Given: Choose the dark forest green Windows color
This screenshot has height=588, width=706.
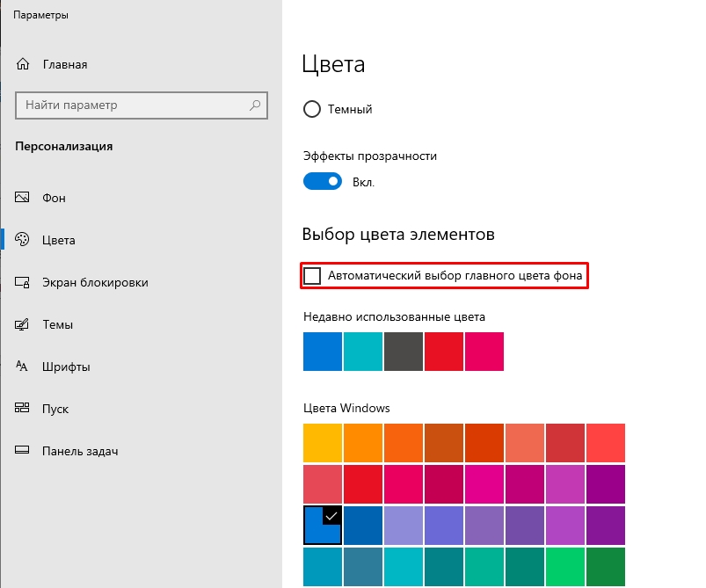Looking at the screenshot, I should click(x=606, y=567).
